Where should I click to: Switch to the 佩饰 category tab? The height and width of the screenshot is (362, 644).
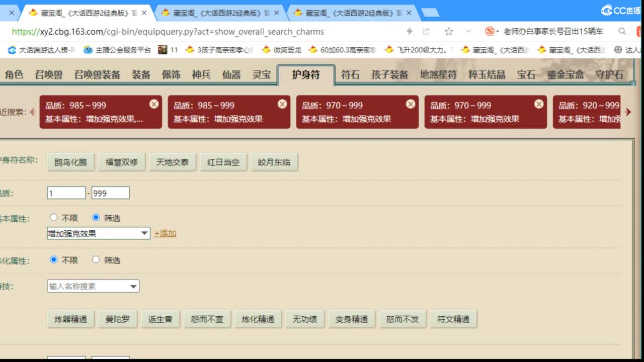pyautogui.click(x=171, y=74)
